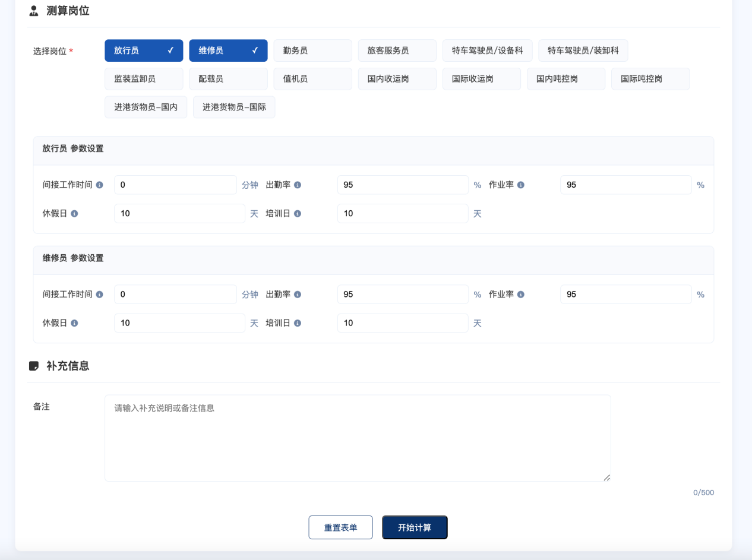
Task: Select the 进港货物员-国际 position
Action: 234,107
